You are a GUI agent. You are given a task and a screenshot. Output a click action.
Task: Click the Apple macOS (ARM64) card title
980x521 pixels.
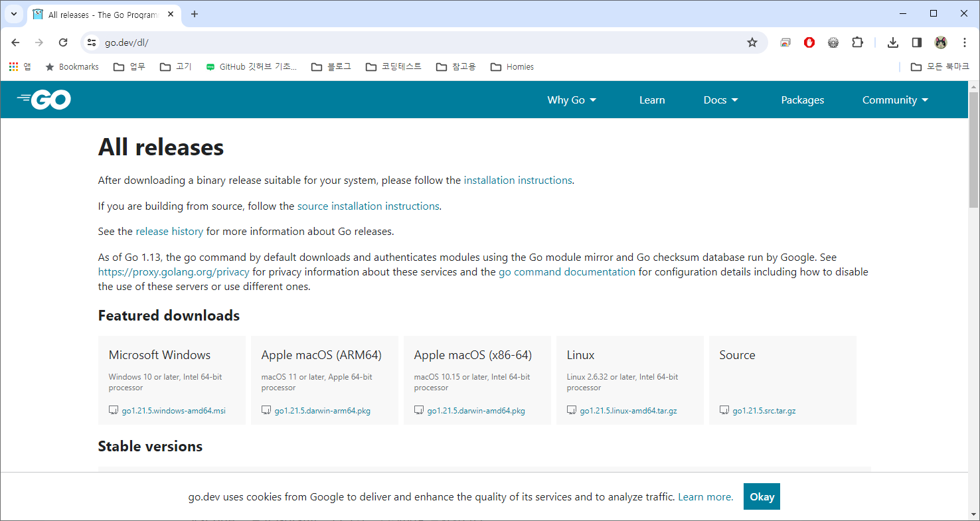(x=321, y=355)
